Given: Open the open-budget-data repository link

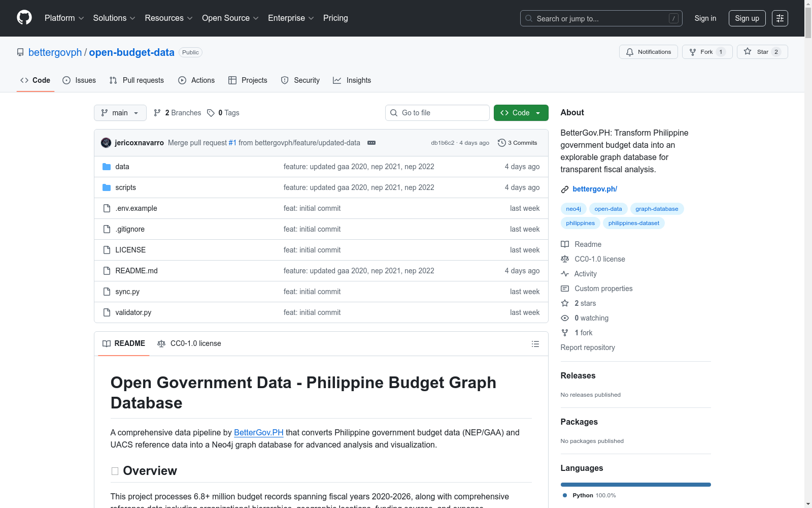Looking at the screenshot, I should 132,52.
